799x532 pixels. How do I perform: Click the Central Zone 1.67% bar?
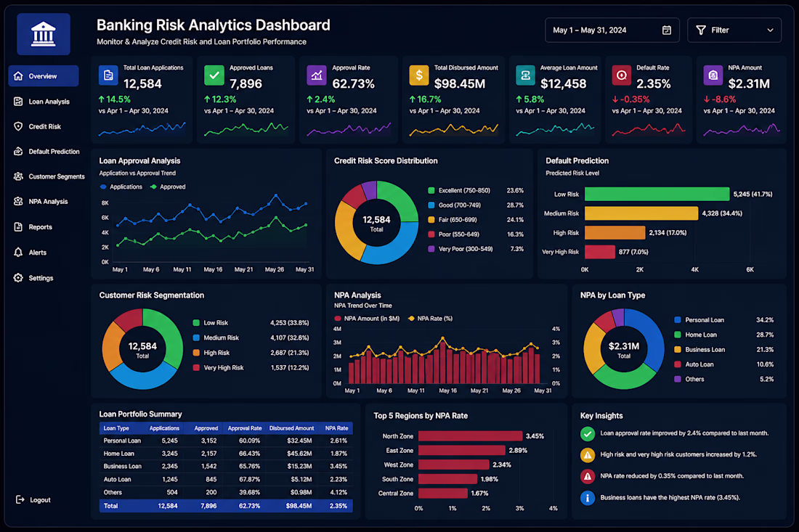[x=443, y=494]
